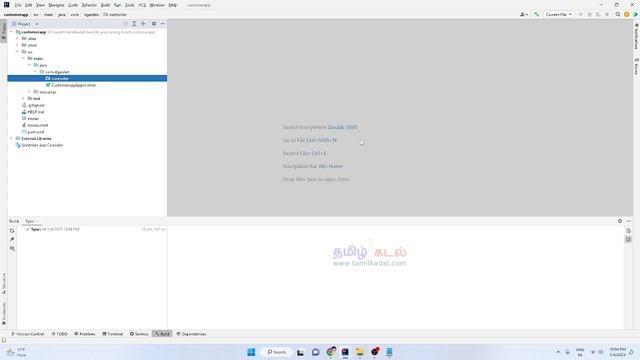Open the user account dropdown
Image resolution: width=640 pixels, height=360 pixels.
coord(524,14)
